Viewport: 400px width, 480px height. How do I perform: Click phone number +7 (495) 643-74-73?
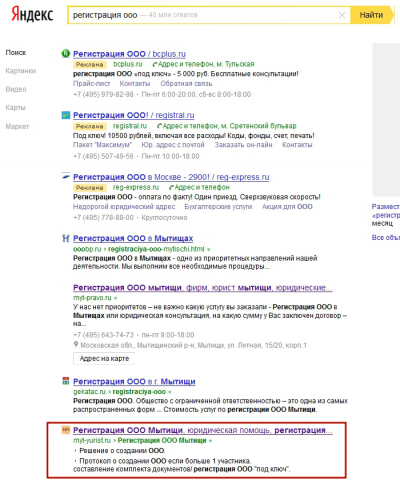[x=103, y=335]
